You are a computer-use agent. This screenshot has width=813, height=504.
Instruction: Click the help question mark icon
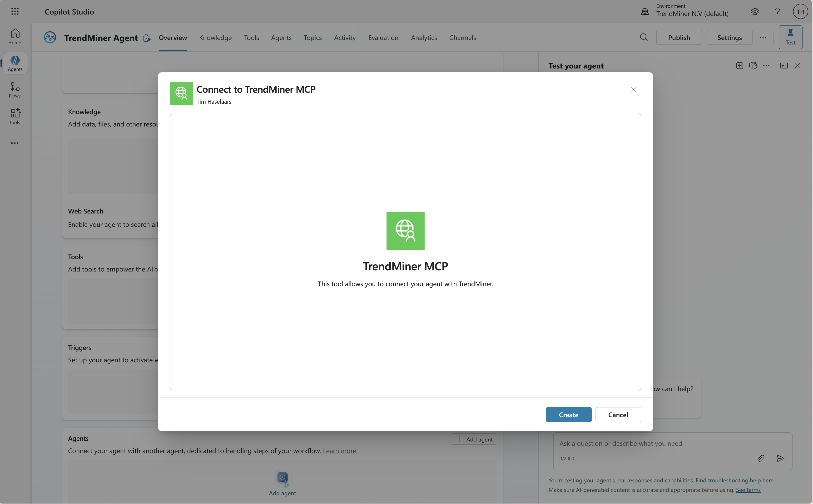(777, 12)
